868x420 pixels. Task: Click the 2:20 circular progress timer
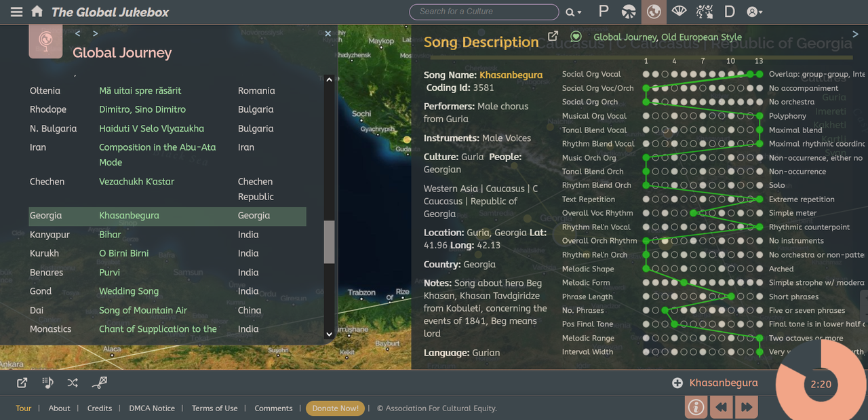pyautogui.click(x=821, y=384)
